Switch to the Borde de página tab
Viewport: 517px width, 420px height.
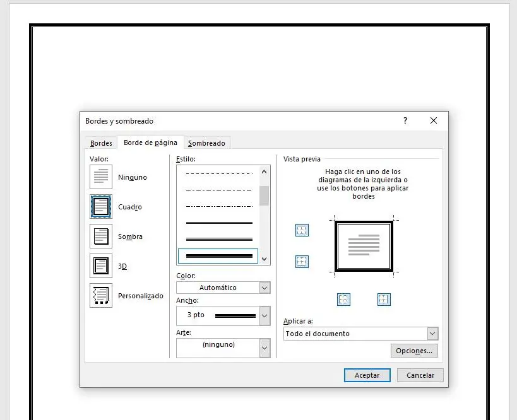150,143
